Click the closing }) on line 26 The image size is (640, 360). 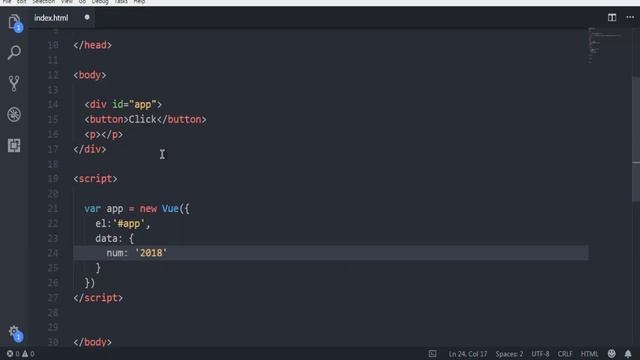tap(90, 283)
